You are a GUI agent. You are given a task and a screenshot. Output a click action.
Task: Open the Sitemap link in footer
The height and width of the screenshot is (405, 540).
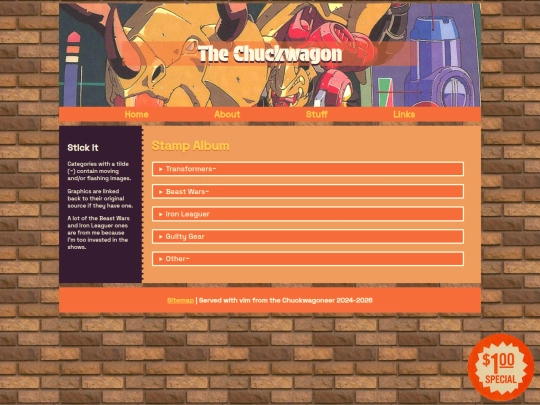(180, 300)
